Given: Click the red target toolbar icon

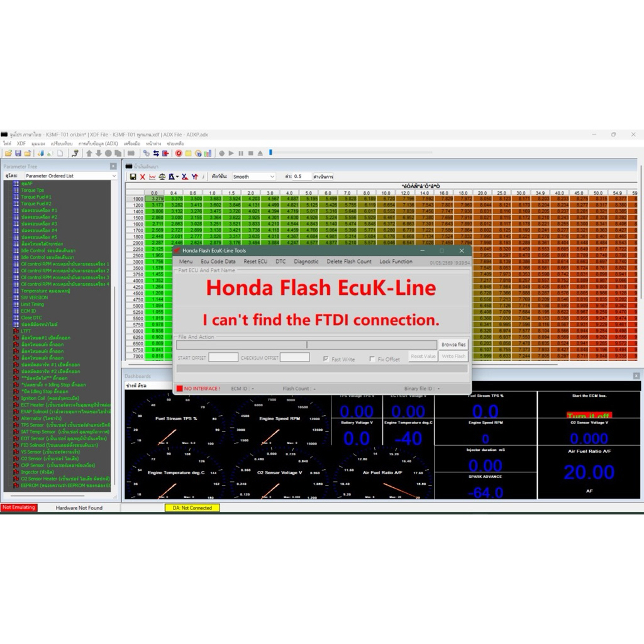Looking at the screenshot, I should point(179,153).
